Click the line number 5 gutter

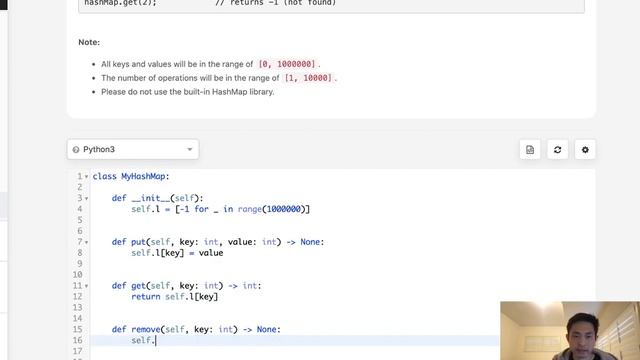pyautogui.click(x=80, y=220)
